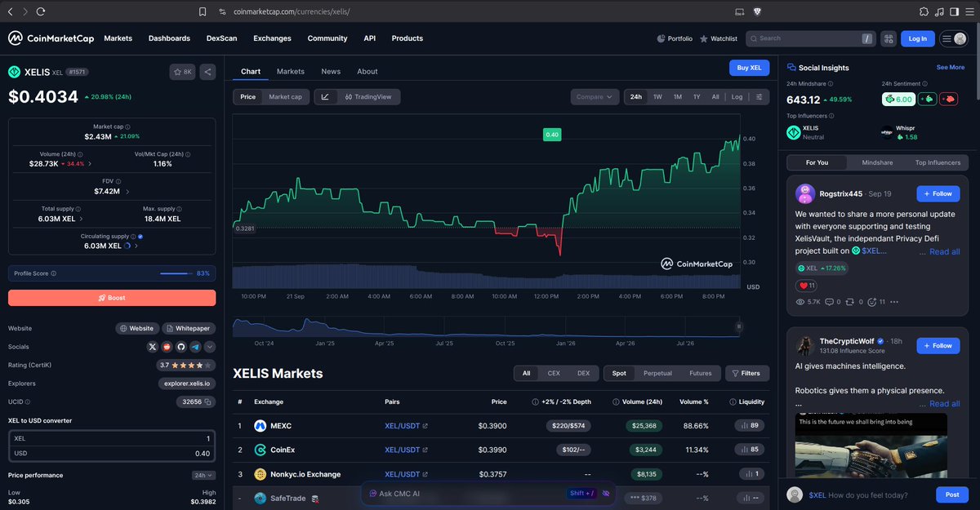The image size is (980, 510).
Task: Click the coin Search field
Action: 810,38
